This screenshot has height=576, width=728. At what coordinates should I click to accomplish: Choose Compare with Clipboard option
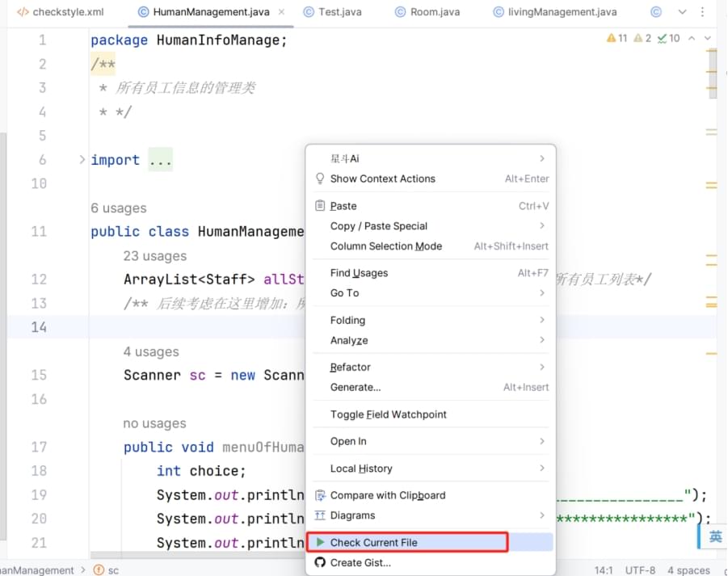point(387,495)
